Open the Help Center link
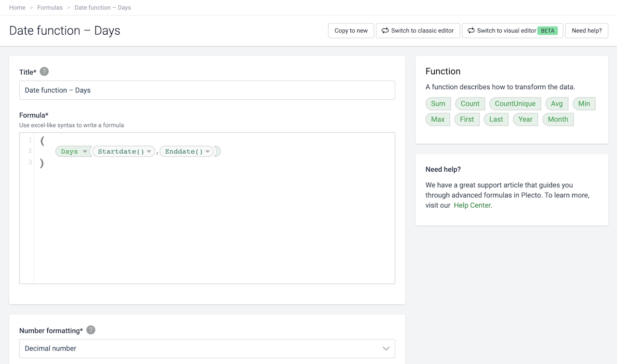Image resolution: width=617 pixels, height=364 pixels. pyautogui.click(x=472, y=205)
